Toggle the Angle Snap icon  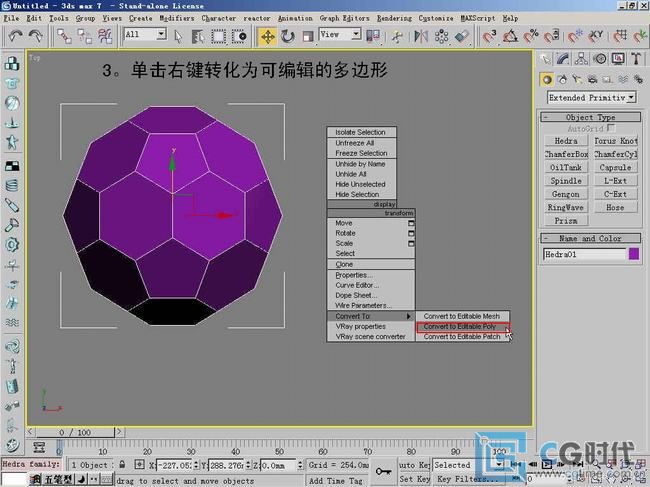(x=510, y=36)
